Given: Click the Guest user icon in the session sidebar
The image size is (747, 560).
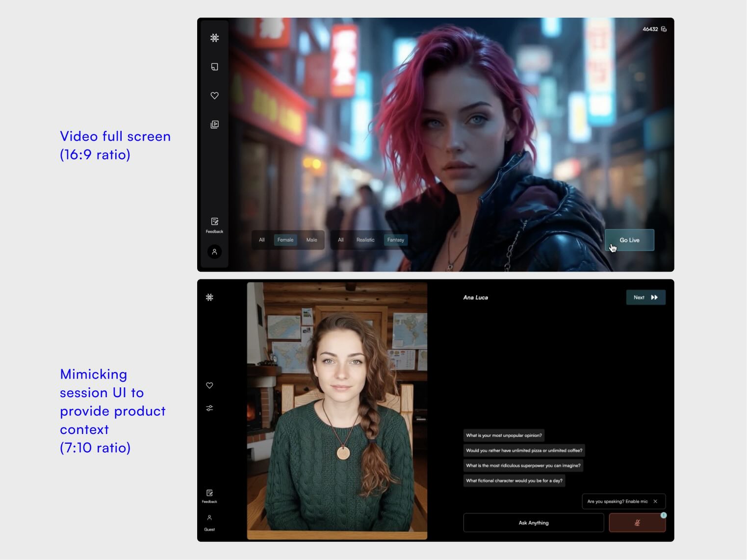Looking at the screenshot, I should (x=209, y=518).
